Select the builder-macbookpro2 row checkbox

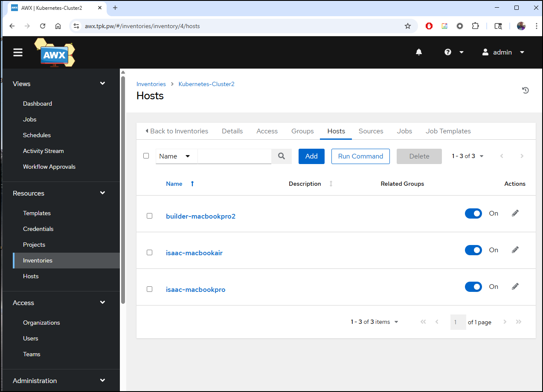tap(149, 216)
